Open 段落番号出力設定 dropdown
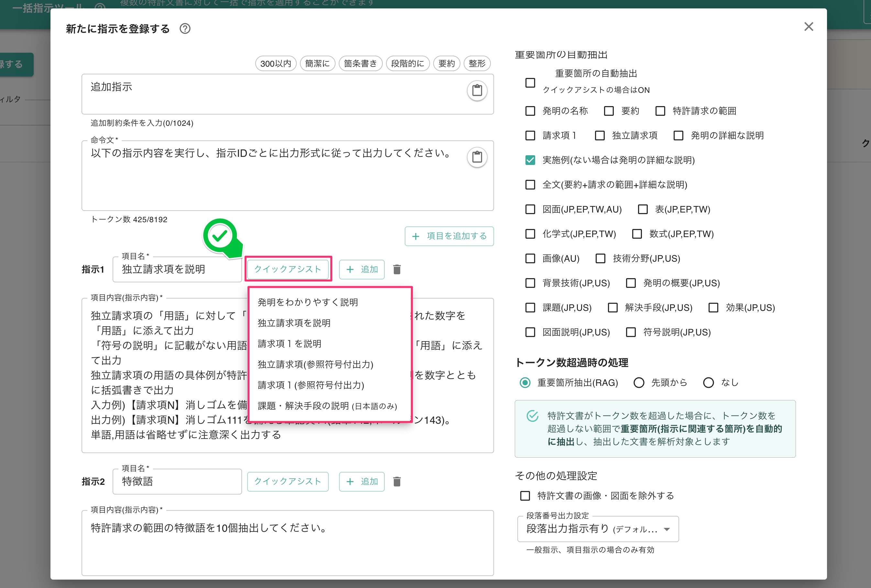 point(598,529)
